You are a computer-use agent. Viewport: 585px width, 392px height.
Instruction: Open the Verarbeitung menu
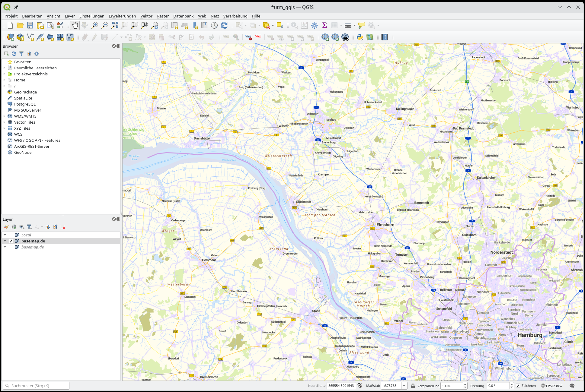(x=235, y=16)
